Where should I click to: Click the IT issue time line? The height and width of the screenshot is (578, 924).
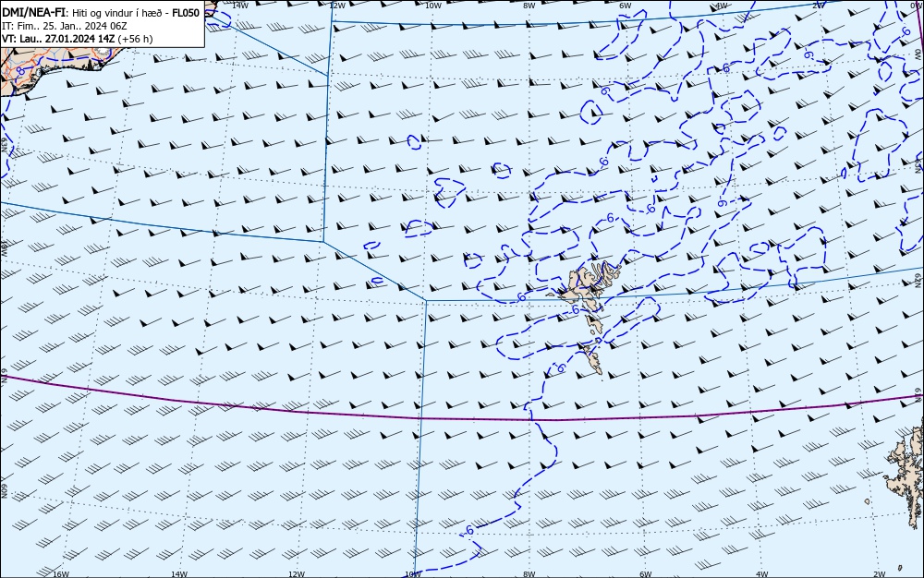65,26
